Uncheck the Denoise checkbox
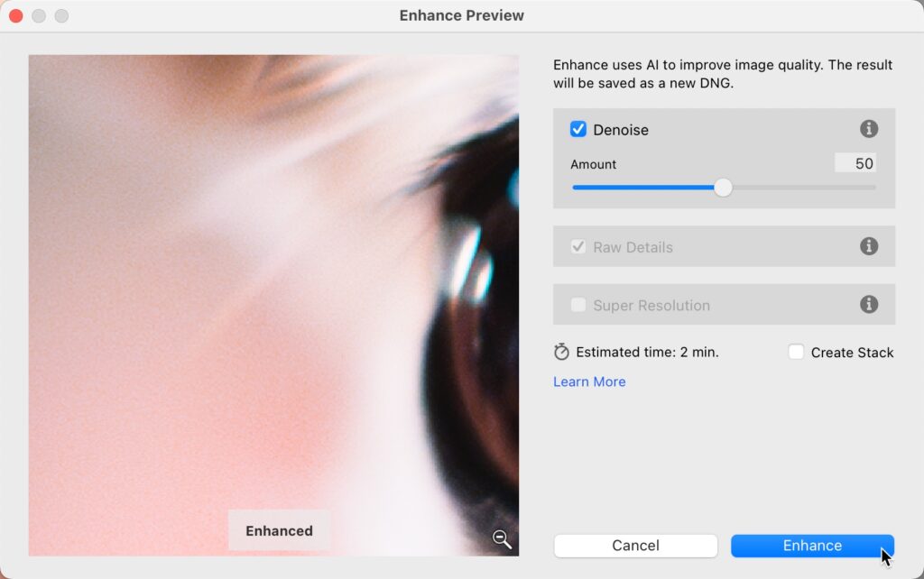Image resolution: width=924 pixels, height=579 pixels. [x=578, y=129]
